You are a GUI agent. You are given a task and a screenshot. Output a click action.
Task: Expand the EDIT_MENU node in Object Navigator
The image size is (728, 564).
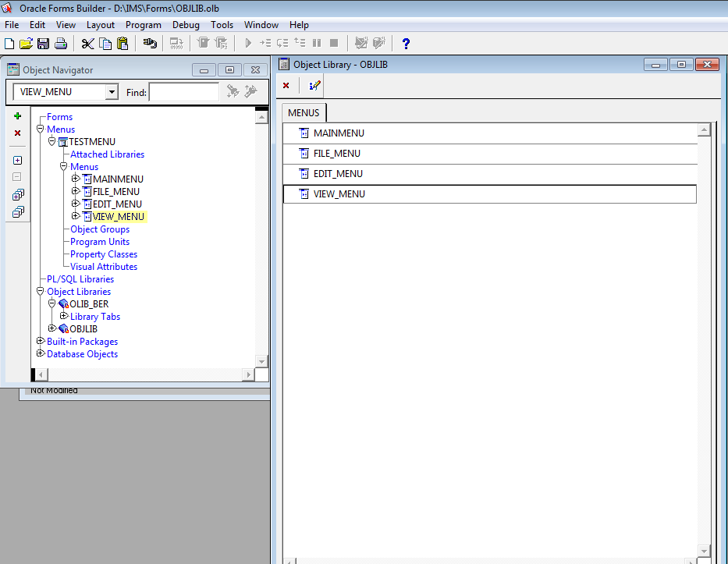pos(75,204)
